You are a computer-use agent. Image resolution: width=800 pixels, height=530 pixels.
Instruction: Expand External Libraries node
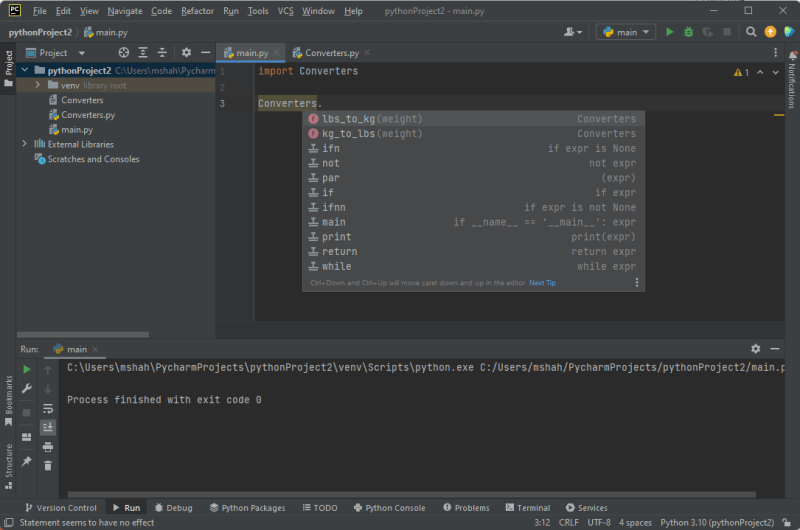(x=24, y=144)
